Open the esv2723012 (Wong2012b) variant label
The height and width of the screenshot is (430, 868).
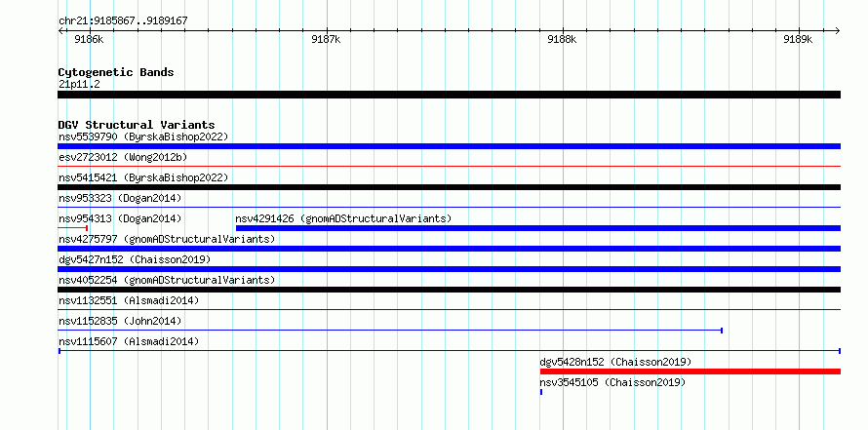pyautogui.click(x=123, y=157)
